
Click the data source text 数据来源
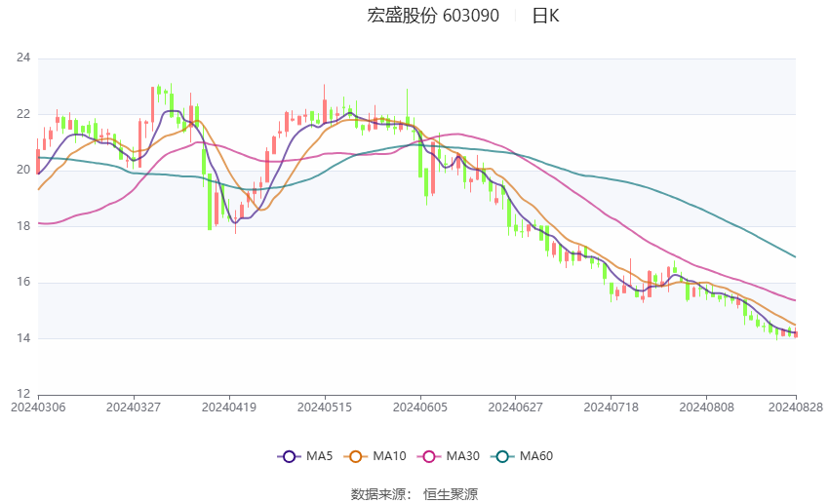(378, 494)
